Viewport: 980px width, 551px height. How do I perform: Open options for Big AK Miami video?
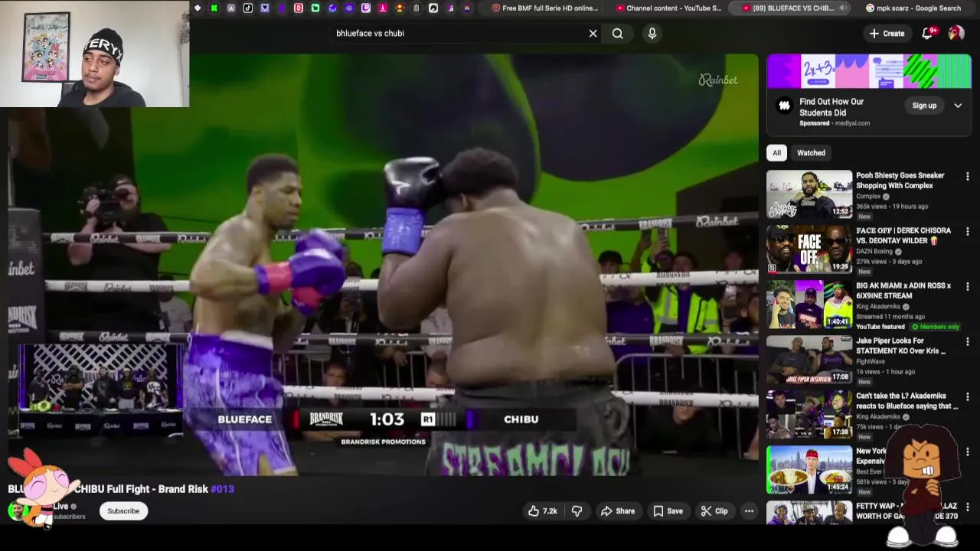tap(967, 287)
